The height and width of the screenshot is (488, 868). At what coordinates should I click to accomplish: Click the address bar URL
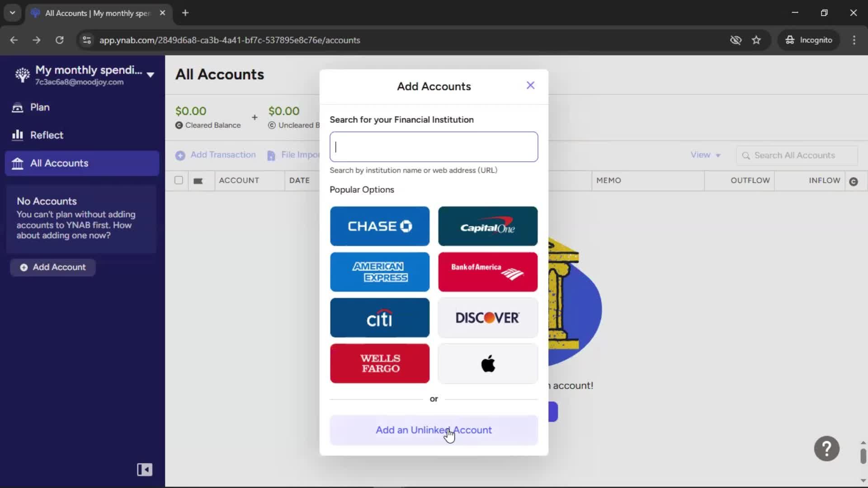click(x=230, y=40)
